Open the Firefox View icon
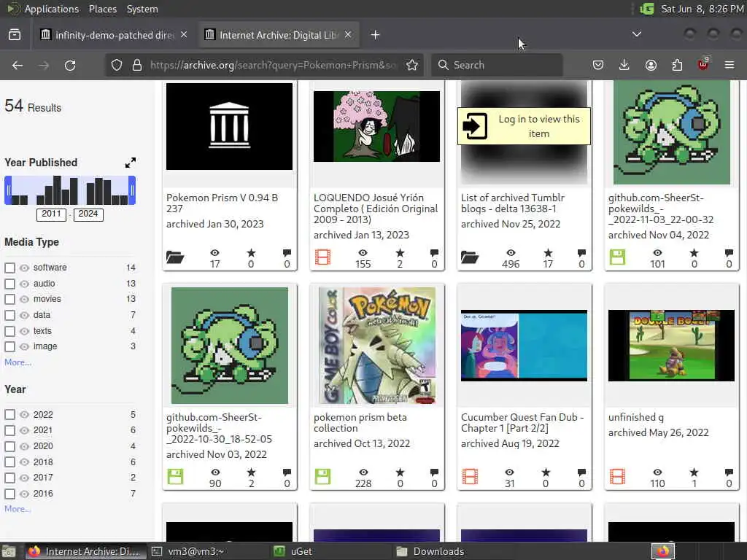Screen dimensions: 747x560 coord(15,35)
